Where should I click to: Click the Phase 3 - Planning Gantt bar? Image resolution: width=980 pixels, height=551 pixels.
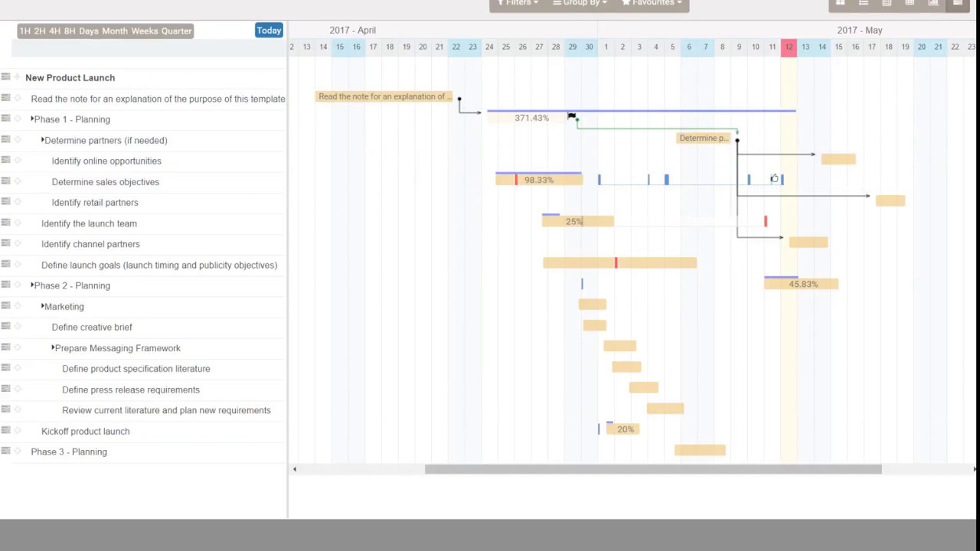(x=700, y=450)
